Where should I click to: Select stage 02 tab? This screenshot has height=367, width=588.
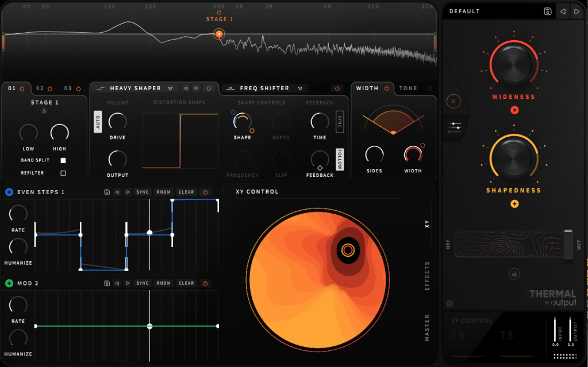tap(40, 88)
